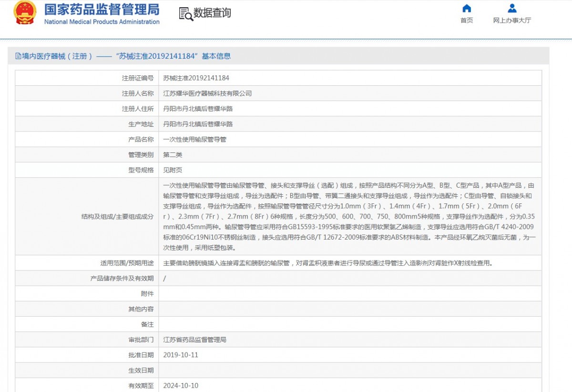Click 审批部门 row label
The height and width of the screenshot is (392, 572).
point(141,340)
